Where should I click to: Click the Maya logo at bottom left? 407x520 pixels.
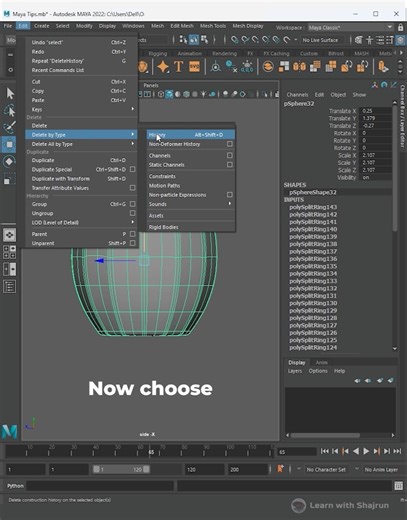click(9, 431)
